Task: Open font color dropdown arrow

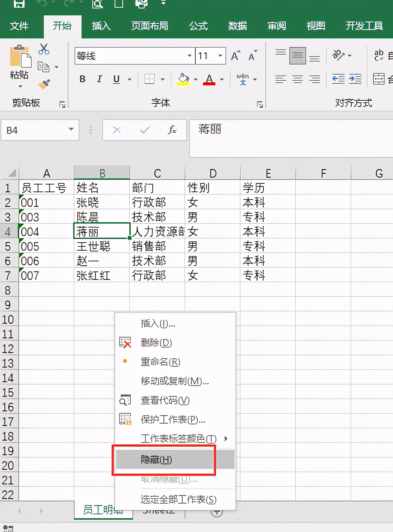Action: pyautogui.click(x=222, y=80)
